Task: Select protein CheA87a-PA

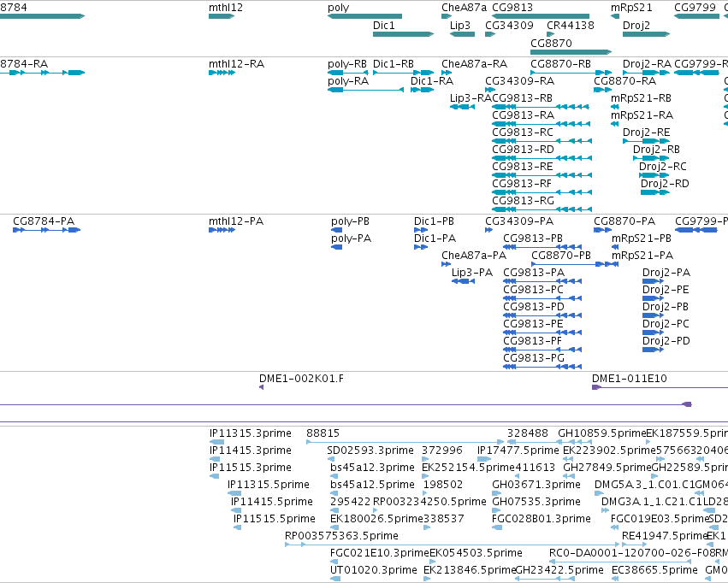Action: (474, 256)
